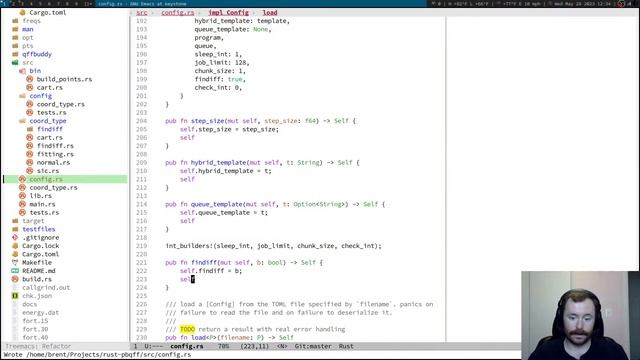
Task: Click the JSON icon beside chk.json
Action: tap(15, 296)
